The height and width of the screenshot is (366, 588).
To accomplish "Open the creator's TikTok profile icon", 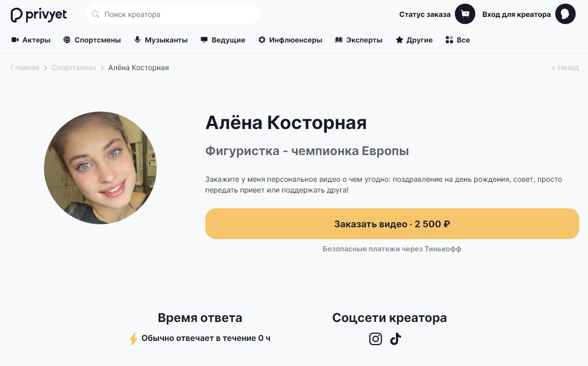I will (x=395, y=339).
